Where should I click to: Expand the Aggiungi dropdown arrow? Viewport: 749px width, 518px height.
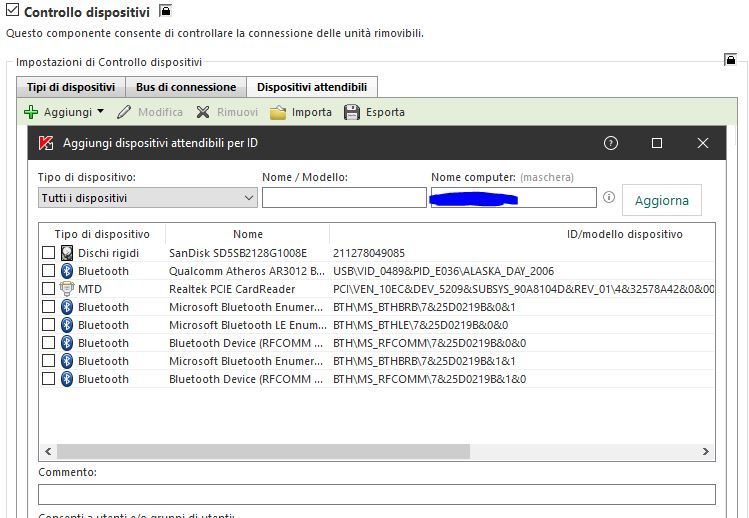pyautogui.click(x=100, y=111)
